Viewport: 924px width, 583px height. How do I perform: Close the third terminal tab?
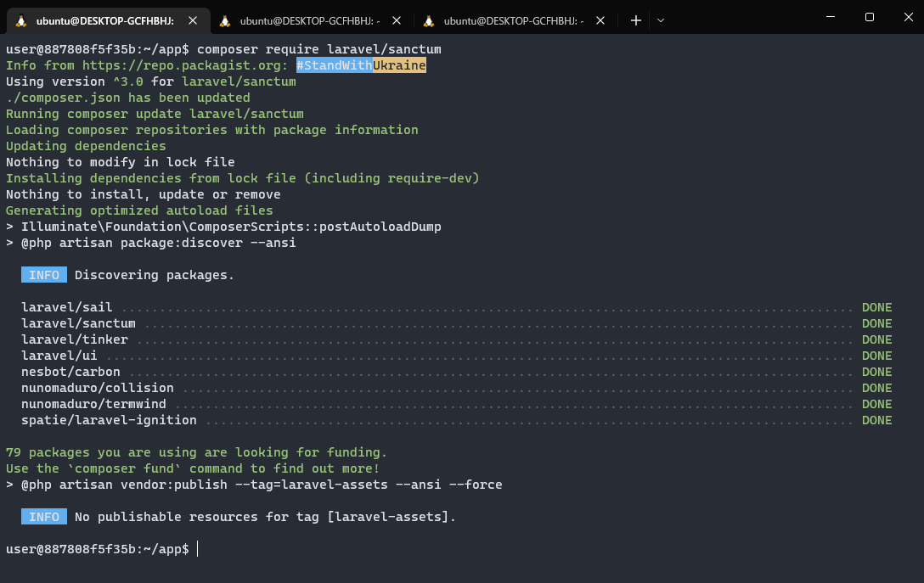pos(600,20)
